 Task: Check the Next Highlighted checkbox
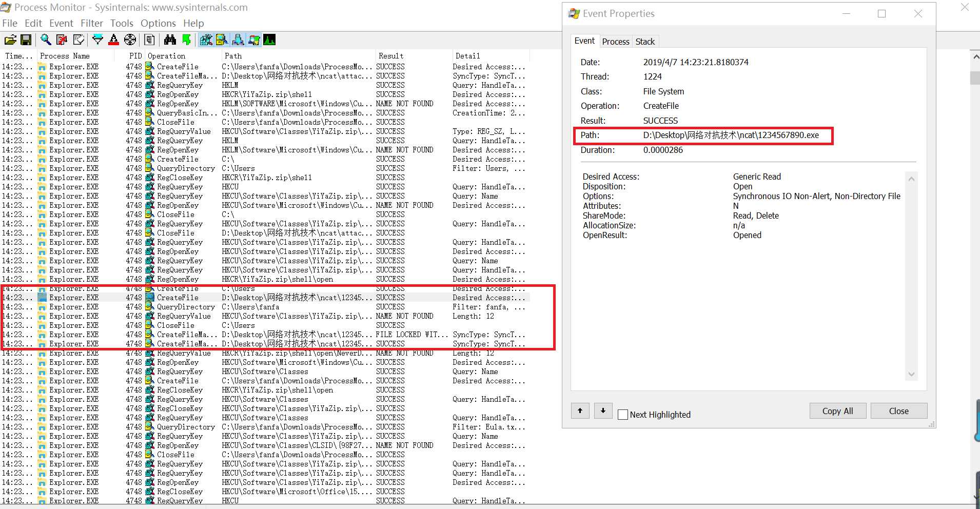(623, 415)
